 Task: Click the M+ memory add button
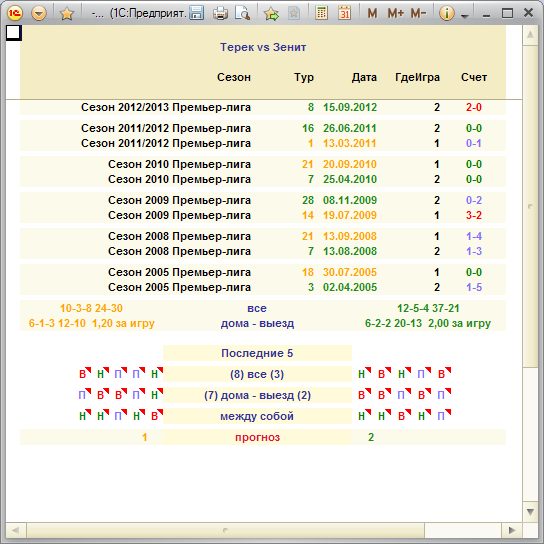[x=396, y=14]
